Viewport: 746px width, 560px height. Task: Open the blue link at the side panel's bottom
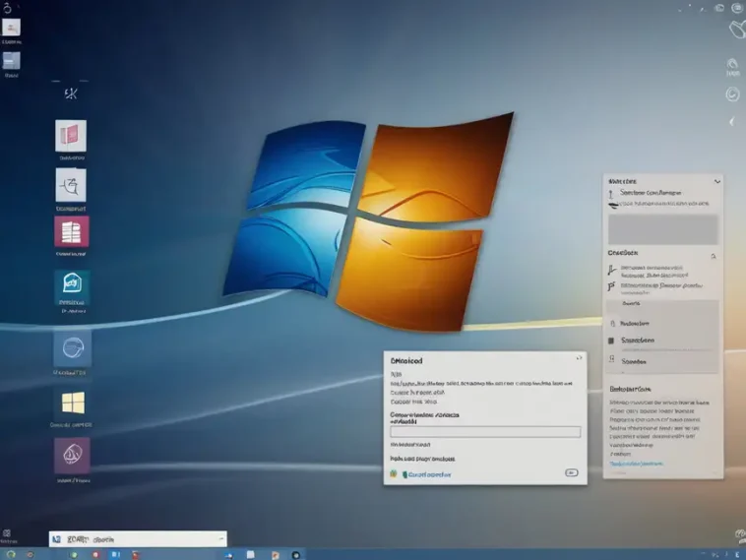[x=637, y=464]
